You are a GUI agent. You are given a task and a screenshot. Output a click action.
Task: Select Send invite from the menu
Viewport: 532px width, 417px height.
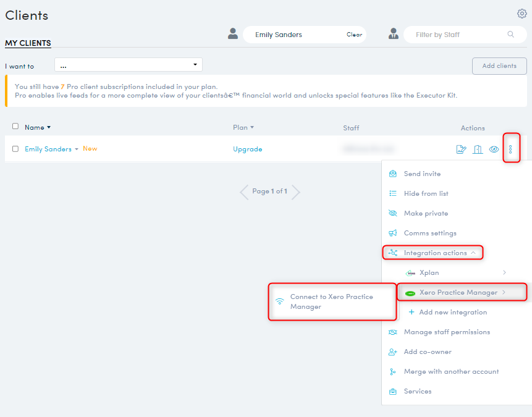422,174
